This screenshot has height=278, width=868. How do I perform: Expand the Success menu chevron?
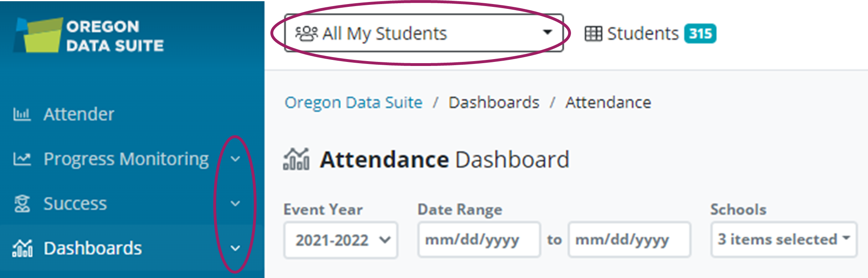236,204
